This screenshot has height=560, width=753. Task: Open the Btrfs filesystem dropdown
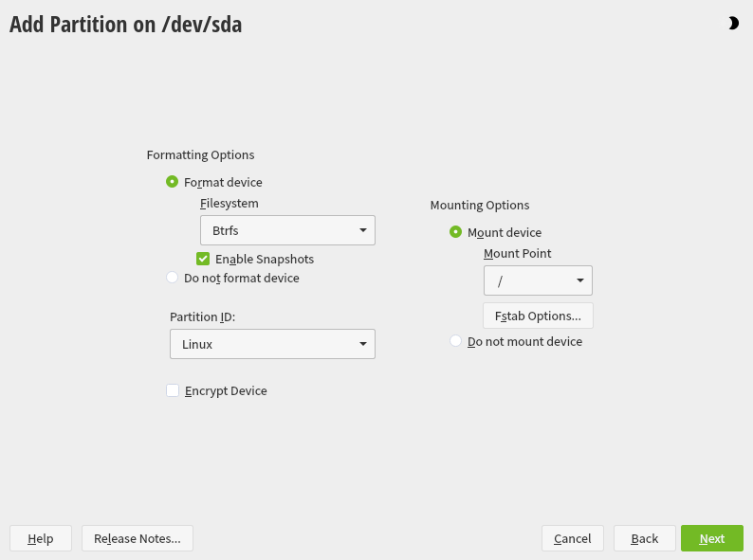[287, 230]
